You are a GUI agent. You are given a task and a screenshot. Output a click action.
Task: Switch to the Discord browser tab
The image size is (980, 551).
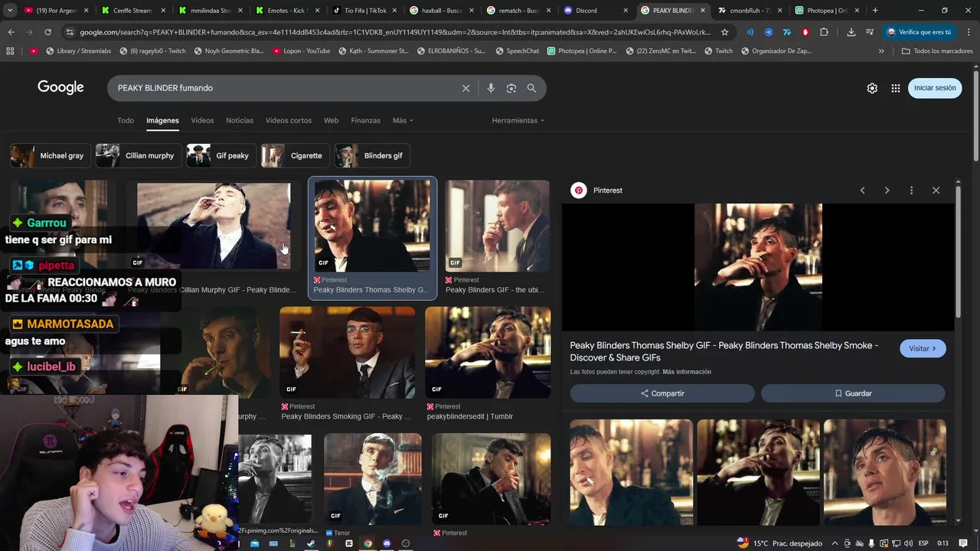(595, 11)
